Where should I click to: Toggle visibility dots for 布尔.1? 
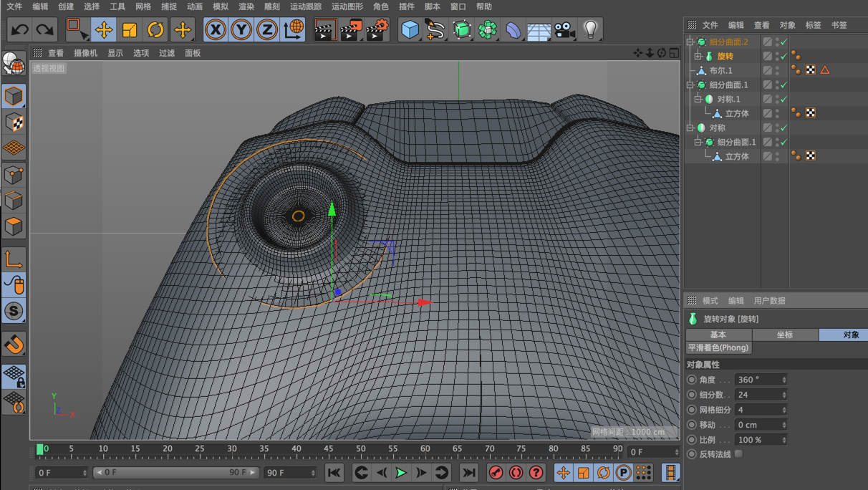coord(777,70)
